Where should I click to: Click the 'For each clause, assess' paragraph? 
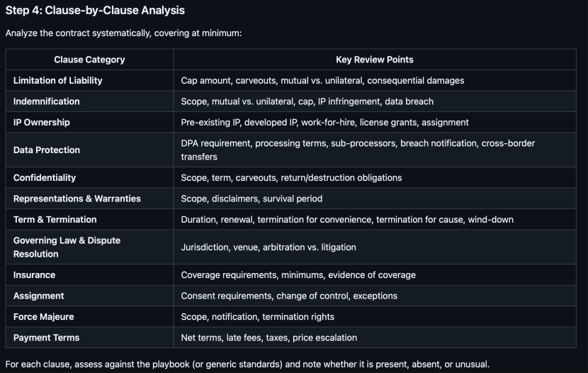247,364
